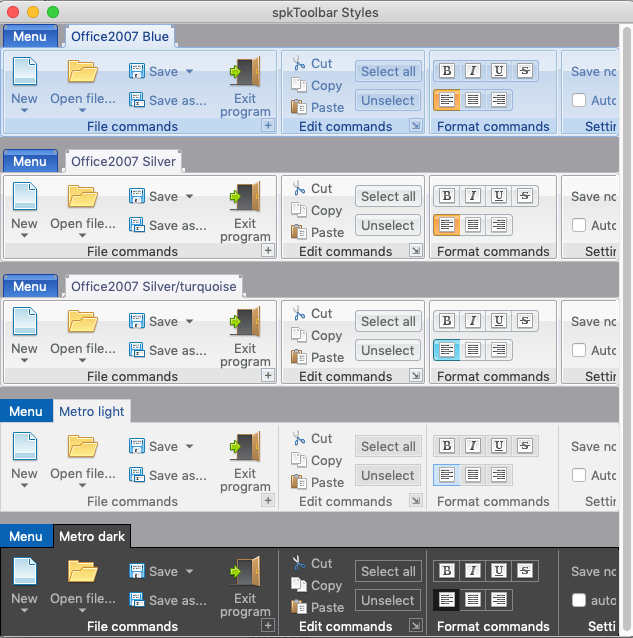Open Menu tab above Metro dark toolbar
Screen dimensions: 633x638
(x=26, y=536)
